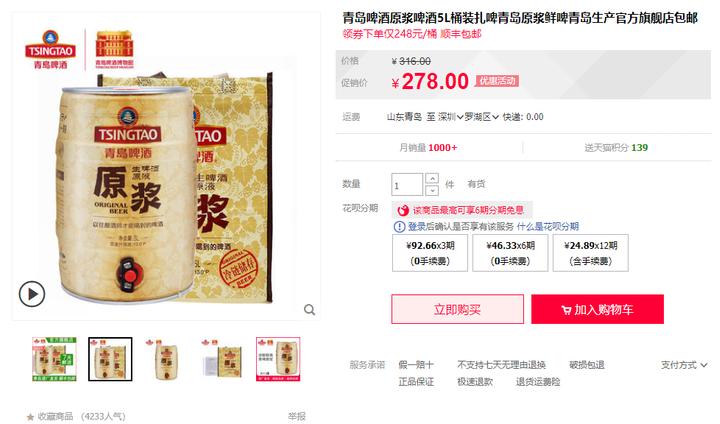
Task: Play the product video
Action: [32, 294]
